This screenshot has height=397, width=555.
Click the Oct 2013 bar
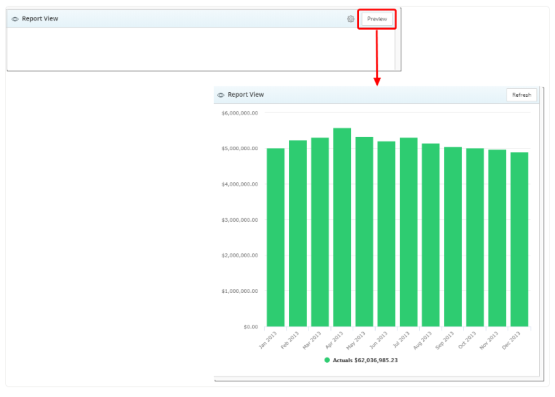click(475, 237)
